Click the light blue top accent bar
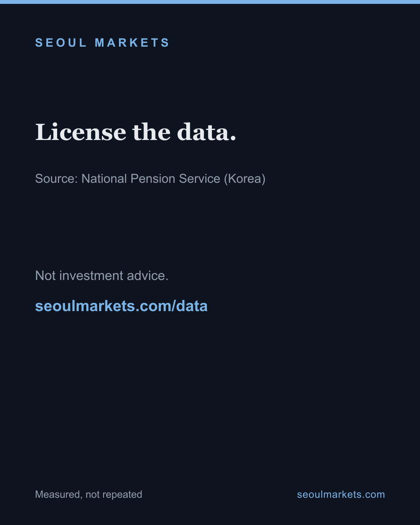Image resolution: width=420 pixels, height=525 pixels. pos(210,2)
